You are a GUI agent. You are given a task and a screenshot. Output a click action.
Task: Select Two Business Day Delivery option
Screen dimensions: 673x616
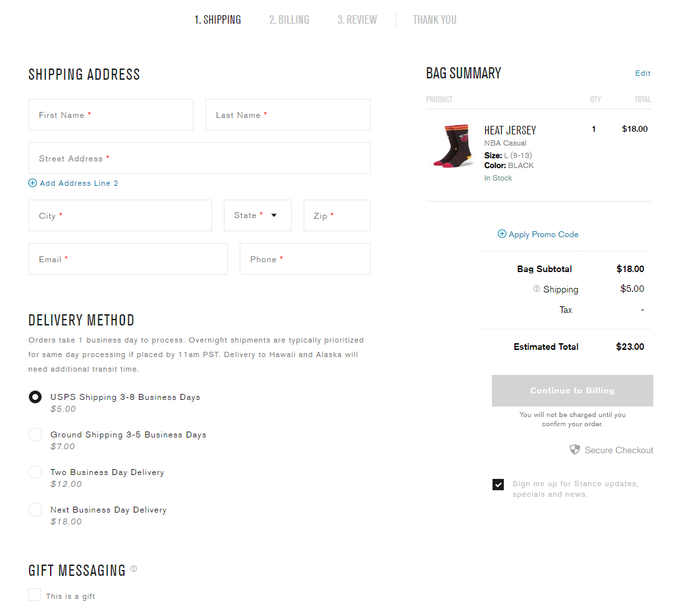(35, 472)
